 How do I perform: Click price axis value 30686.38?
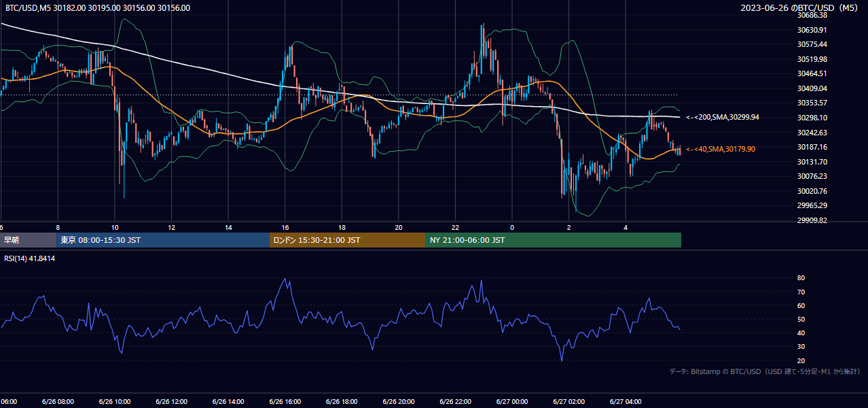point(812,15)
